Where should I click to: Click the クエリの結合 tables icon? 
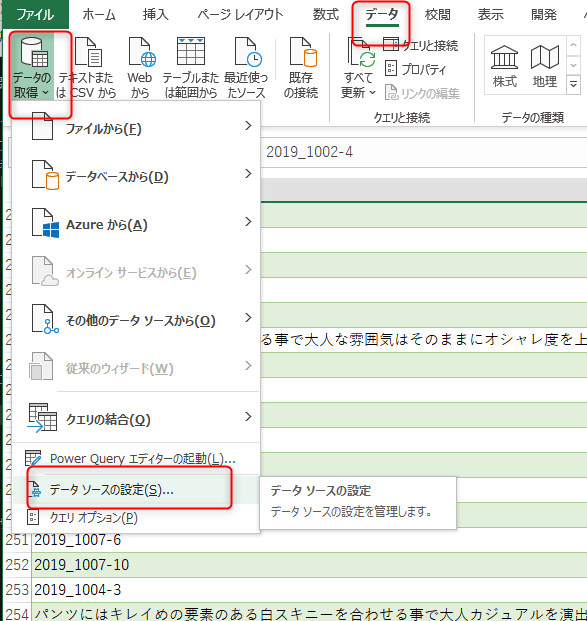click(42, 417)
